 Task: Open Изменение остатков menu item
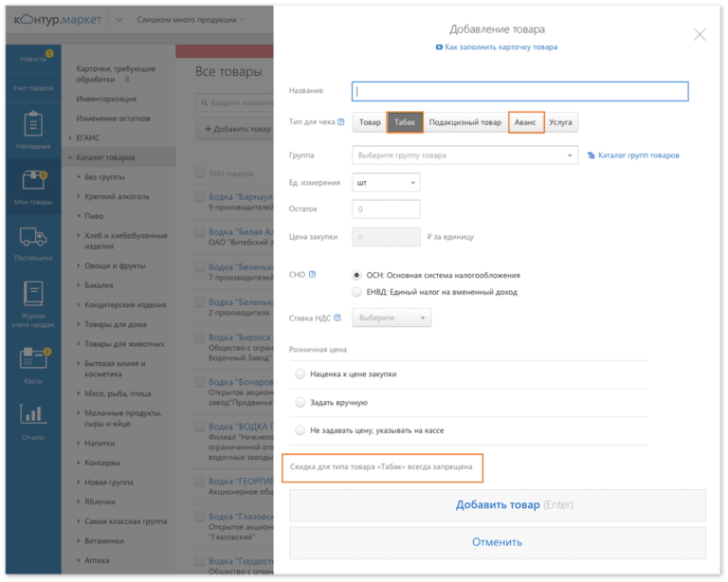click(113, 118)
